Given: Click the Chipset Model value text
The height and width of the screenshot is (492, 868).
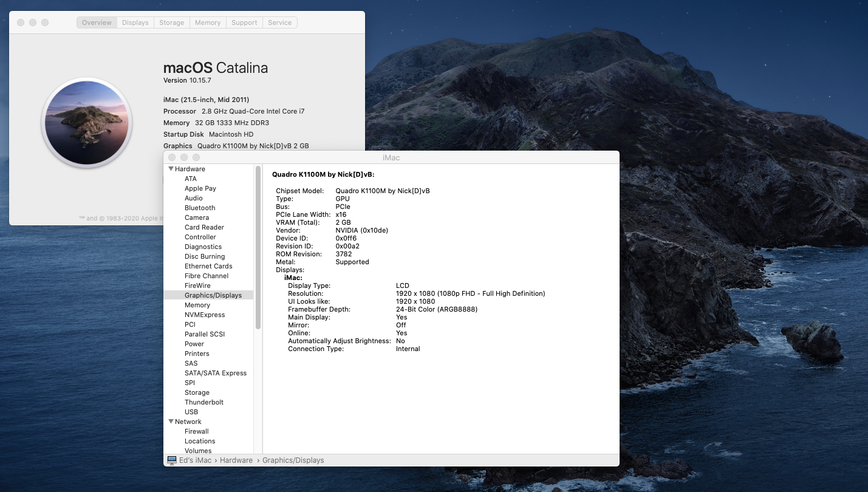Looking at the screenshot, I should [x=383, y=191].
